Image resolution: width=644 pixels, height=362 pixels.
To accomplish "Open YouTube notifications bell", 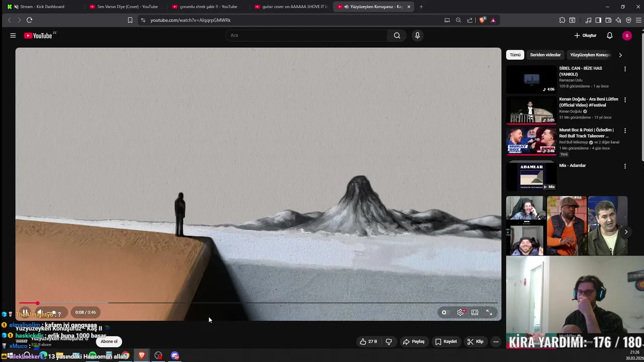I will (x=609, y=36).
